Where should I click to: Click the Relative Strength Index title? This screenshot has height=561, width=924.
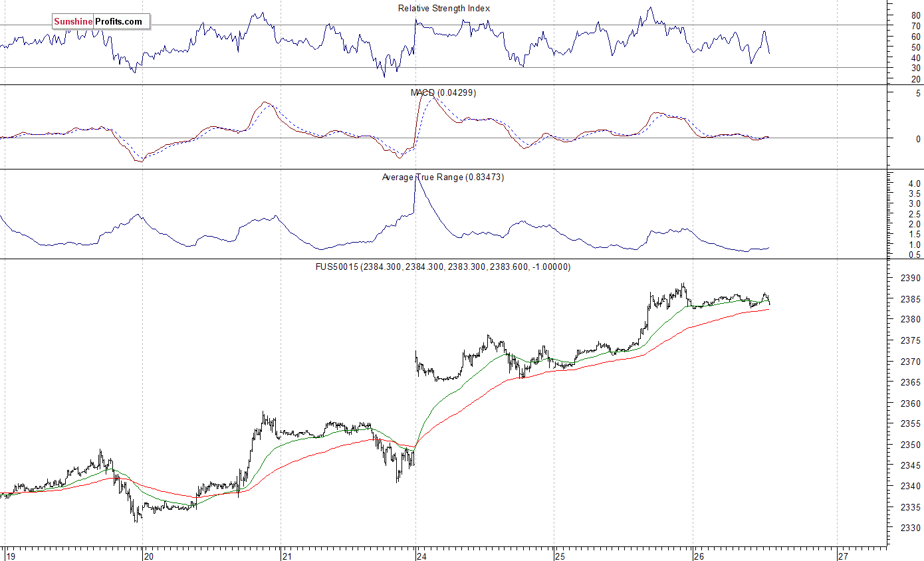pos(444,9)
